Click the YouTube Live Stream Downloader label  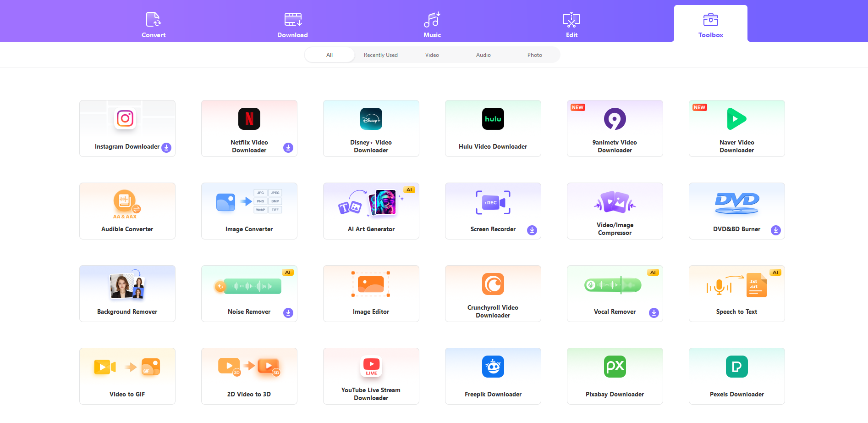[371, 394]
